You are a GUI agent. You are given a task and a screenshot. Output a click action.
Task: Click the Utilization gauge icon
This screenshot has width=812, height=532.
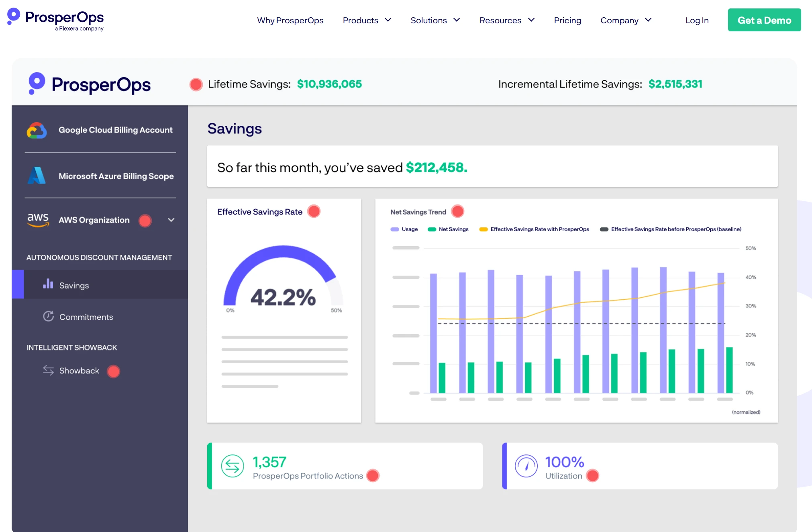tap(526, 466)
